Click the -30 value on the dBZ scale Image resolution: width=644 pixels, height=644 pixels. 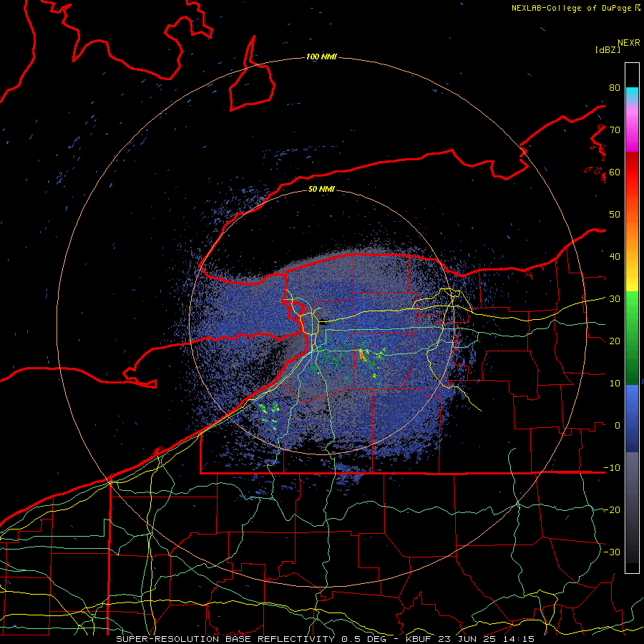click(x=612, y=552)
